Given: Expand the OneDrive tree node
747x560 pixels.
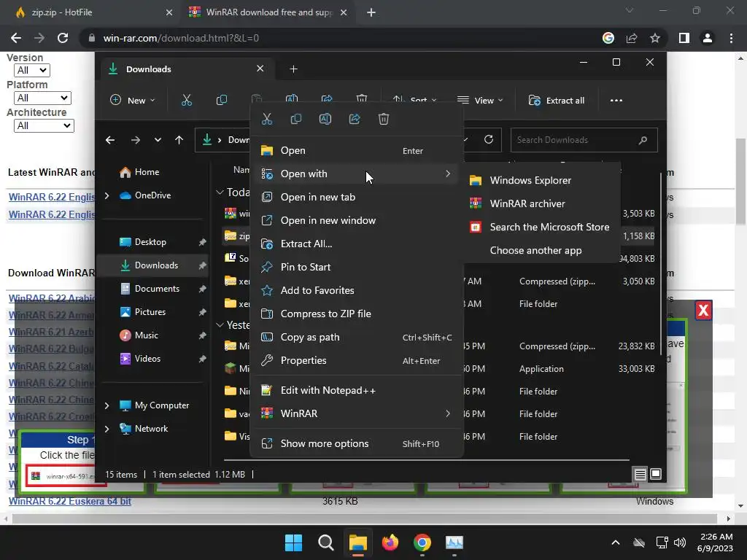Looking at the screenshot, I should click(x=107, y=195).
